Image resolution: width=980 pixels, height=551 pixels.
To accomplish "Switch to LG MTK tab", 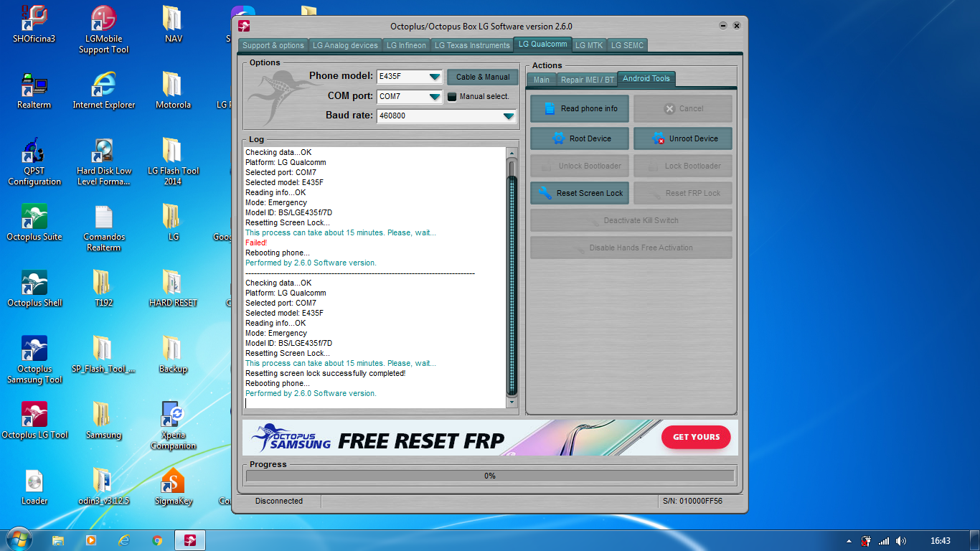I will coord(589,45).
